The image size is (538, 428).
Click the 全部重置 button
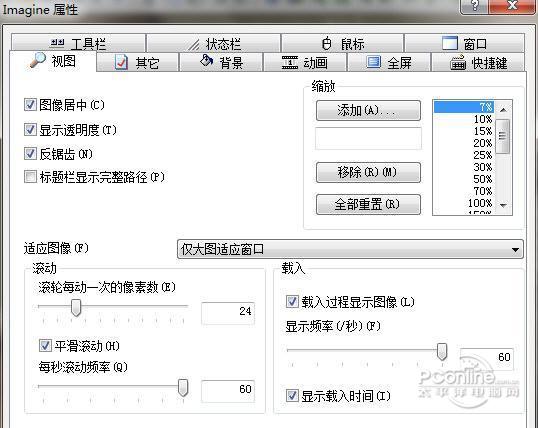[368, 205]
